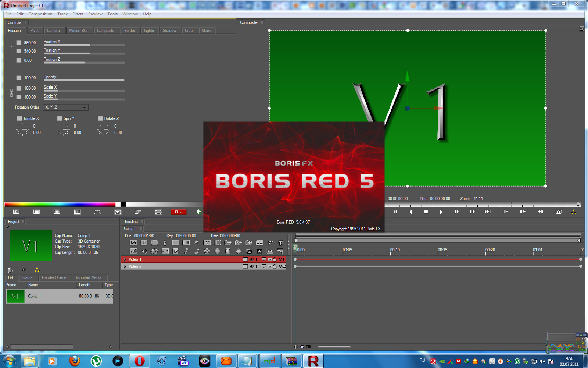Toggle the Opacity animation checkbox

click(19, 78)
